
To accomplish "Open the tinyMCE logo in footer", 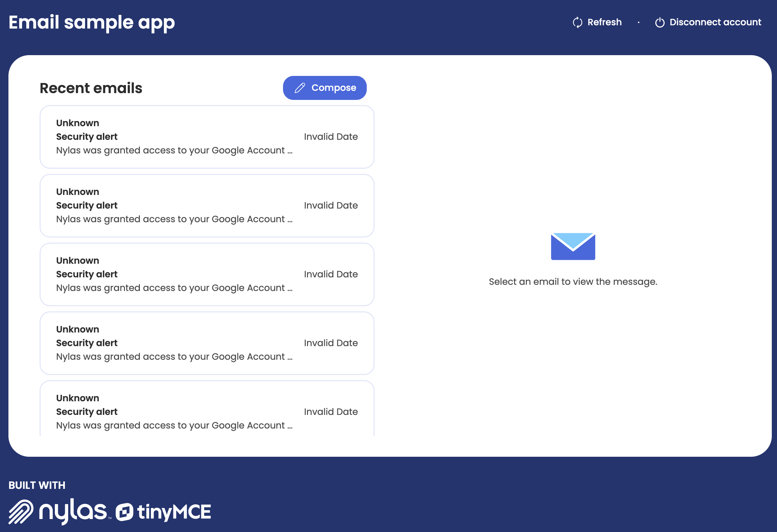I will [x=164, y=512].
